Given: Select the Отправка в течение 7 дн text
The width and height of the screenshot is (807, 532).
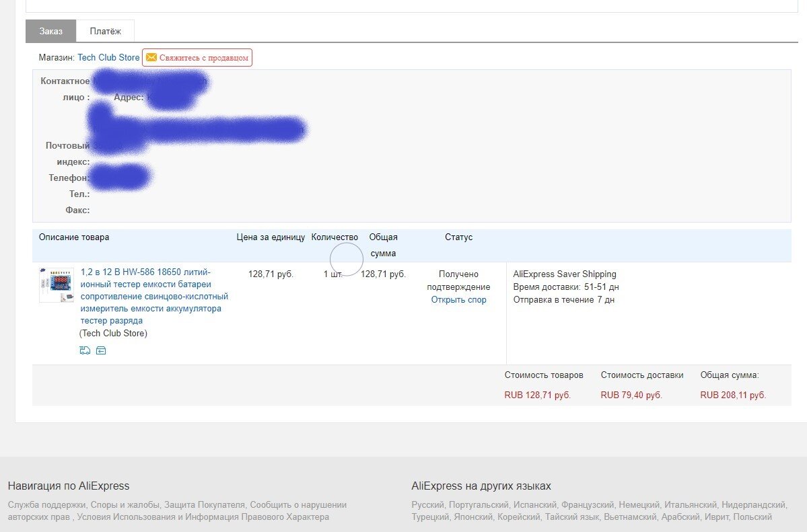Looking at the screenshot, I should [x=563, y=300].
